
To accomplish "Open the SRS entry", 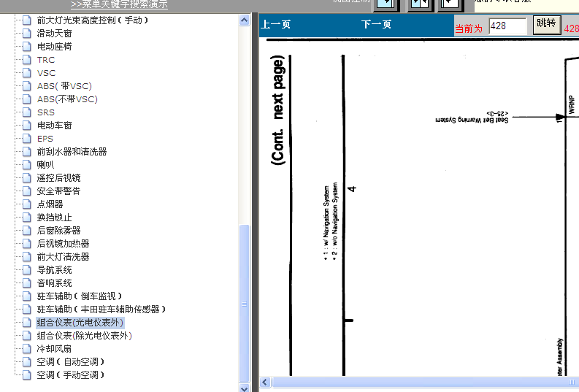I will pos(46,112).
